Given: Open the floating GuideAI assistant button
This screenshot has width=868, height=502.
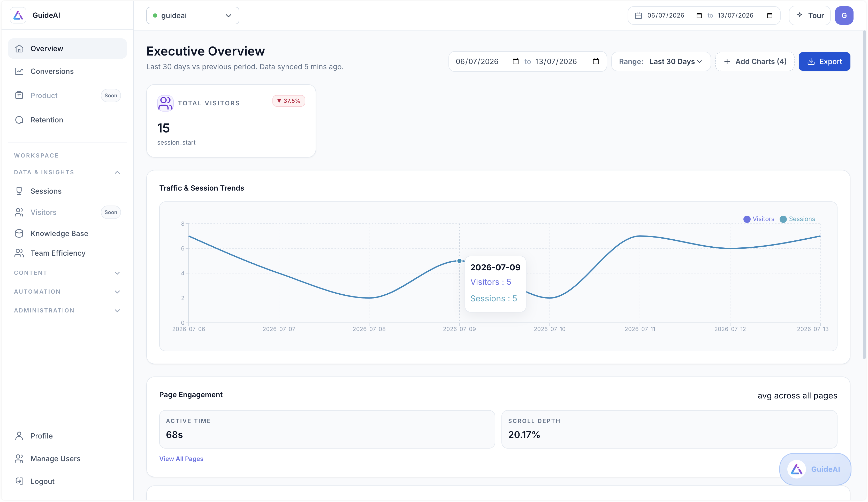Looking at the screenshot, I should coord(815,469).
